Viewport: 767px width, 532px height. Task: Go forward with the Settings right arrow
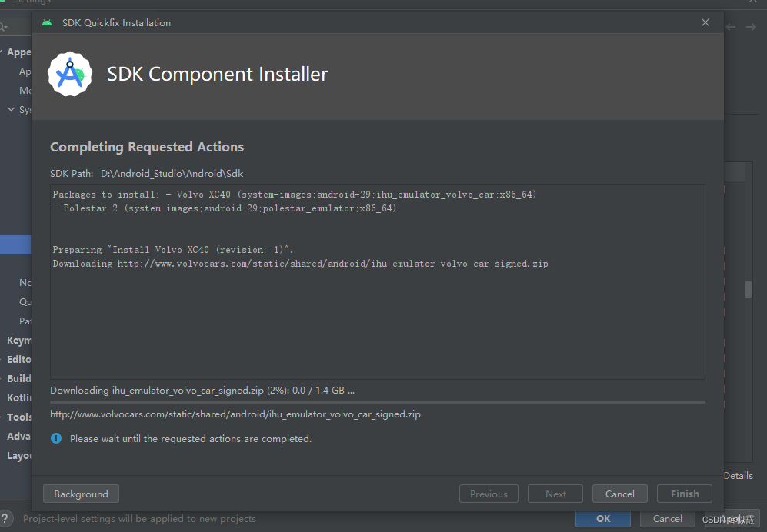click(751, 27)
